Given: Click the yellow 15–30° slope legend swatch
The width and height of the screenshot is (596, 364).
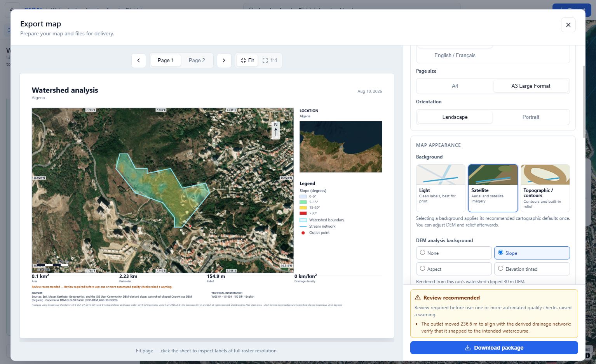Looking at the screenshot, I should [x=303, y=207].
